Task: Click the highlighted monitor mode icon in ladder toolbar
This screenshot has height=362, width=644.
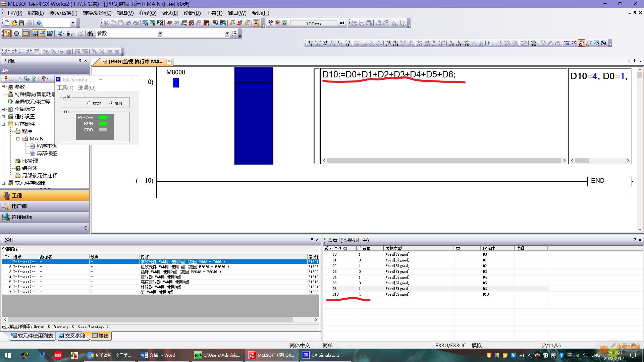Action: 582,43
